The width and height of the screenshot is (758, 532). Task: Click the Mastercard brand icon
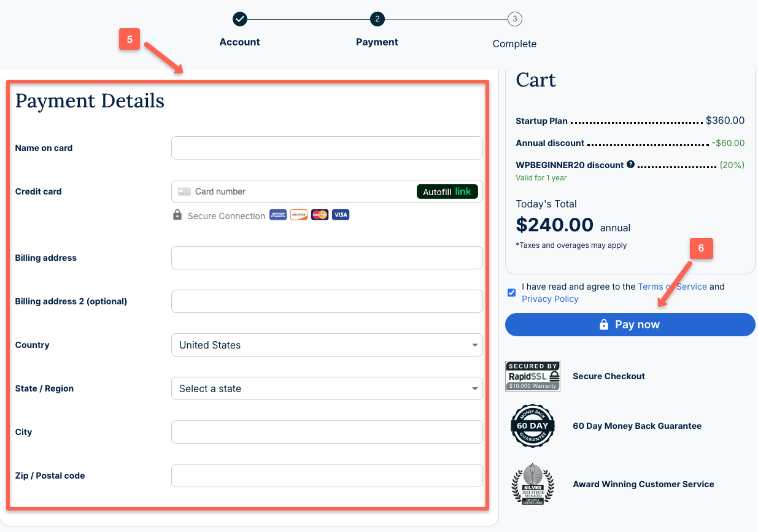point(319,215)
